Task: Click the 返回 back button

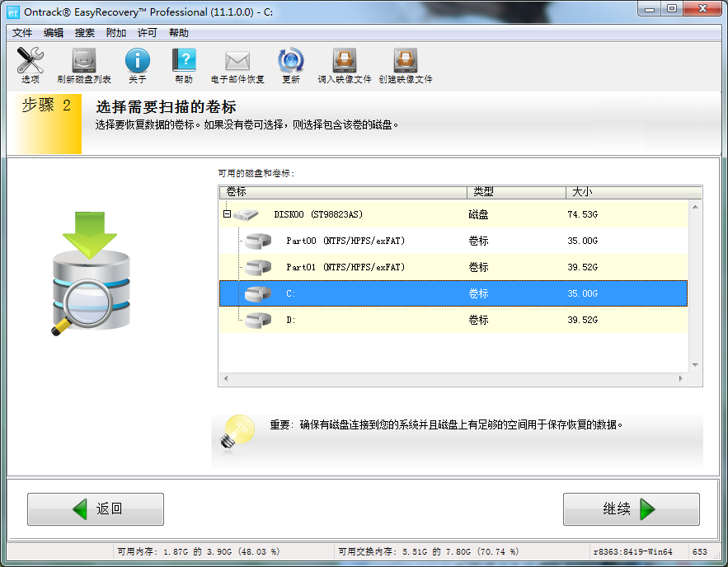Action: 96,509
